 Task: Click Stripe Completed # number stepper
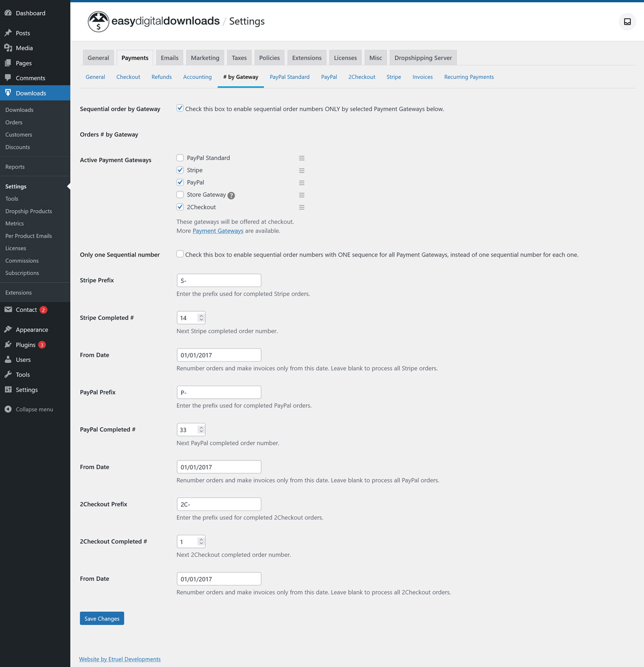(201, 318)
